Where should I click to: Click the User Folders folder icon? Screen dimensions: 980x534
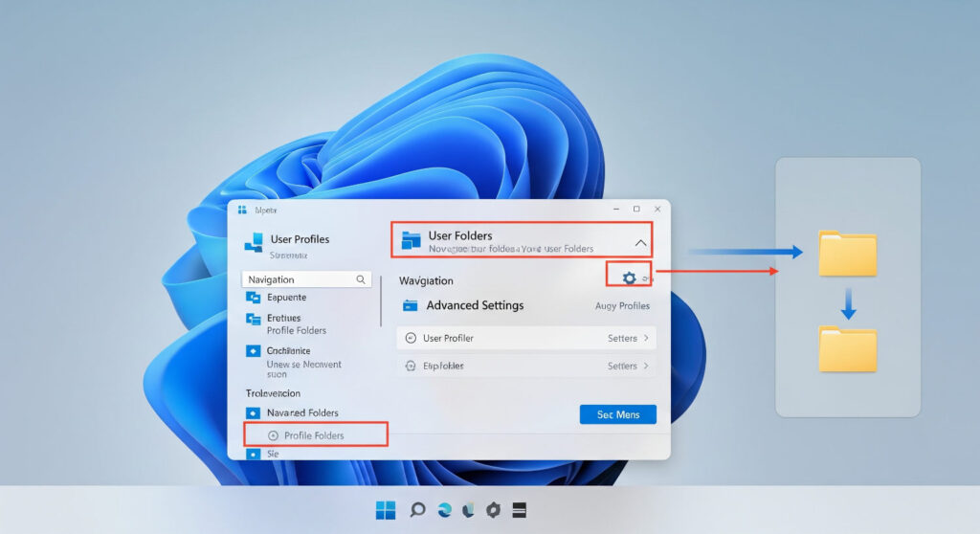[x=411, y=239]
